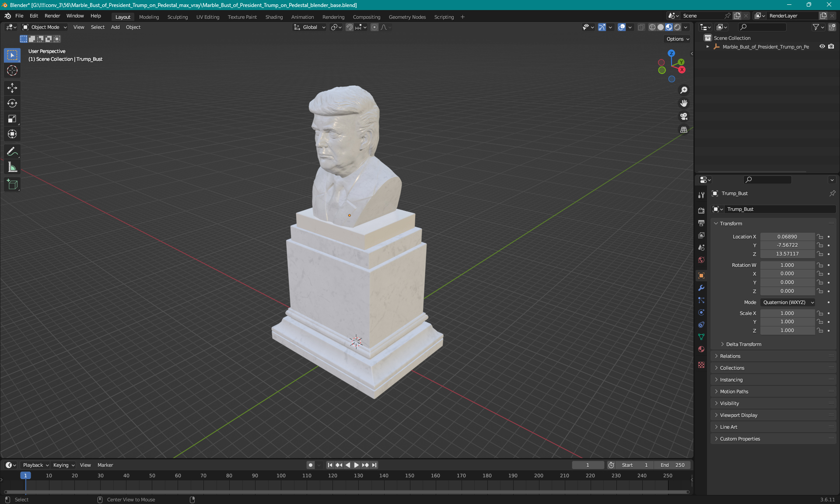Image resolution: width=840 pixels, height=504 pixels.
Task: Toggle proportional editing in header
Action: [x=374, y=27]
